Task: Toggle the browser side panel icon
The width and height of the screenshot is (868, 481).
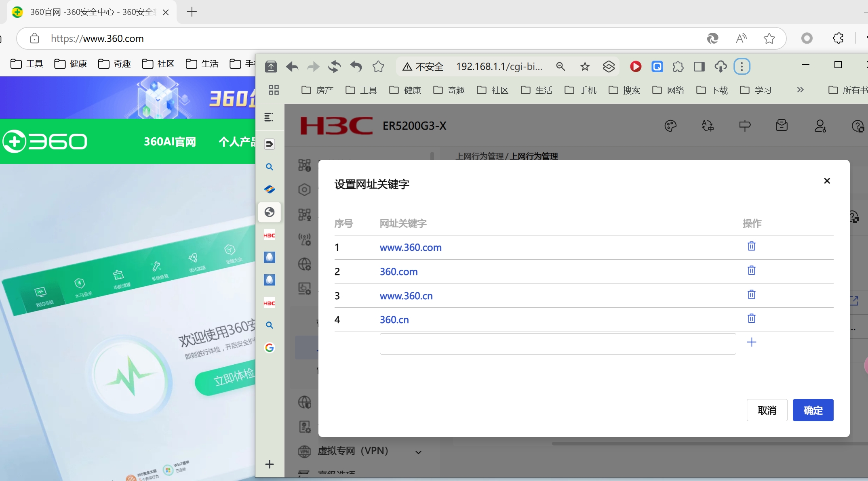Action: click(699, 67)
